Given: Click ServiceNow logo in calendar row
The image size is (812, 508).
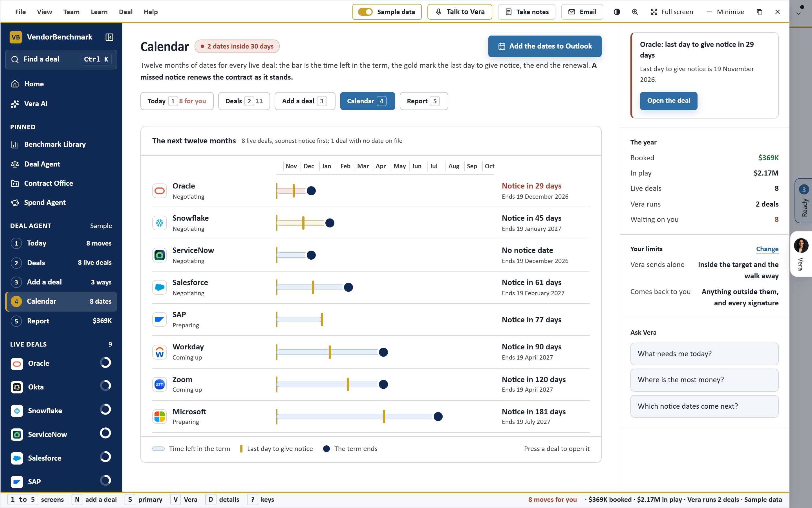Looking at the screenshot, I should (x=159, y=255).
